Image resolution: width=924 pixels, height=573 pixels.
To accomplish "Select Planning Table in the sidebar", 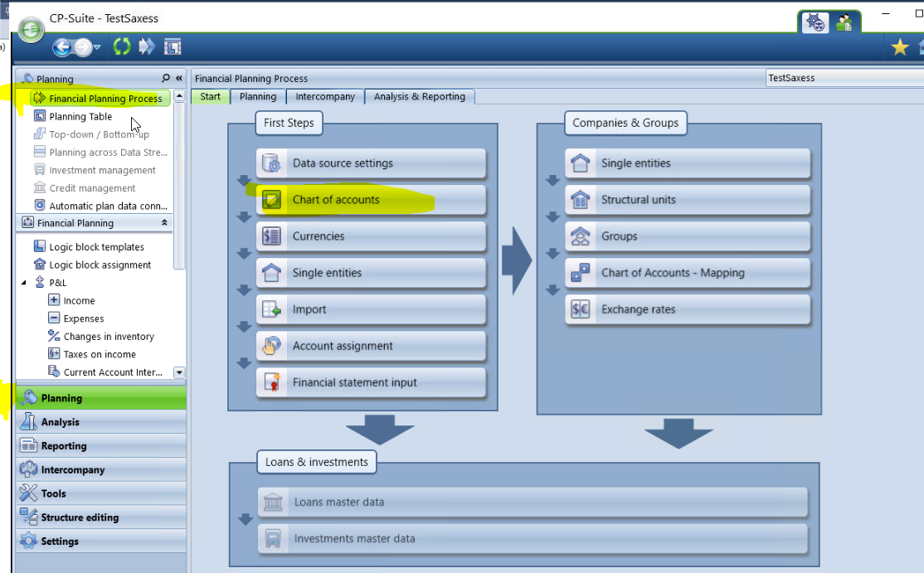I will click(80, 117).
